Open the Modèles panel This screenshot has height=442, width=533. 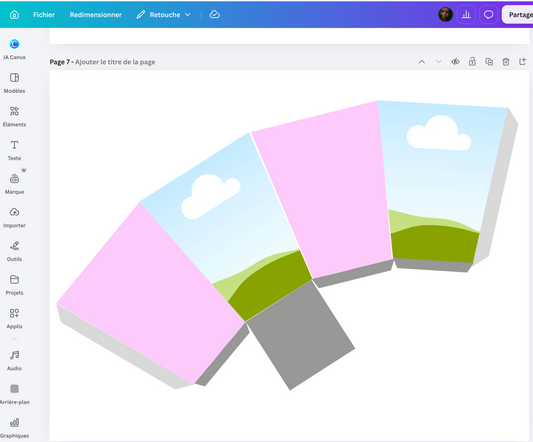(x=14, y=83)
